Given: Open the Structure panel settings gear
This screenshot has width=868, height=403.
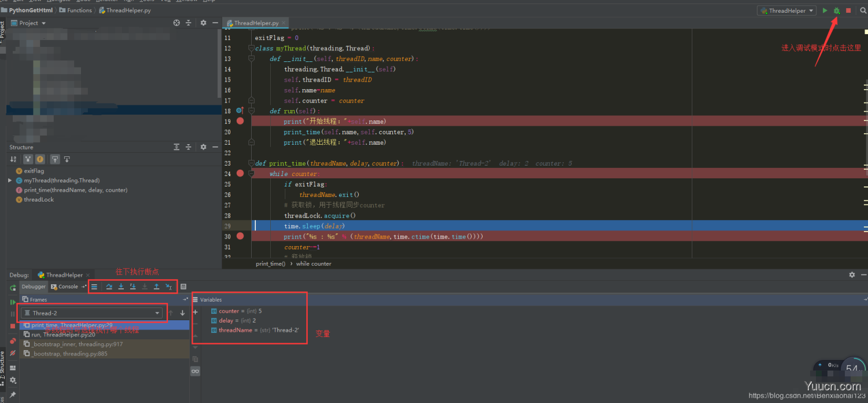Looking at the screenshot, I should pyautogui.click(x=203, y=147).
